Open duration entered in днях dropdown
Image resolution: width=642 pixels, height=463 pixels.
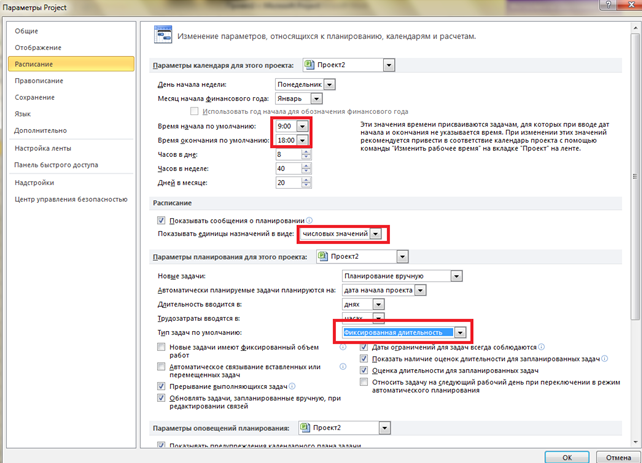click(379, 305)
